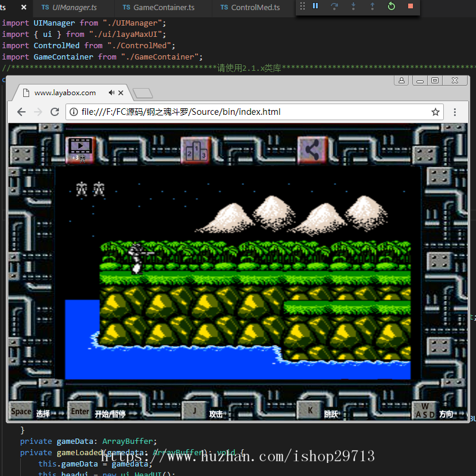Bookmark the page with the star icon
476x476 pixels.
[435, 112]
